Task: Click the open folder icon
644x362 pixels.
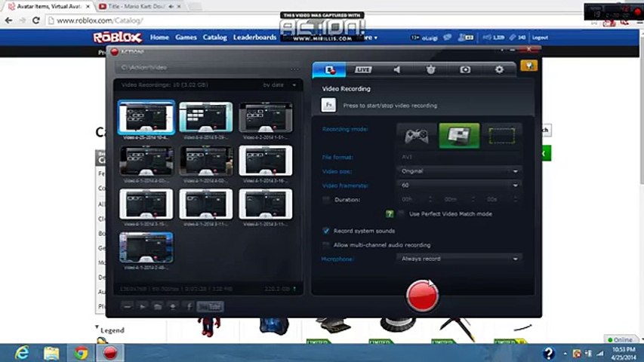Action: (158, 307)
